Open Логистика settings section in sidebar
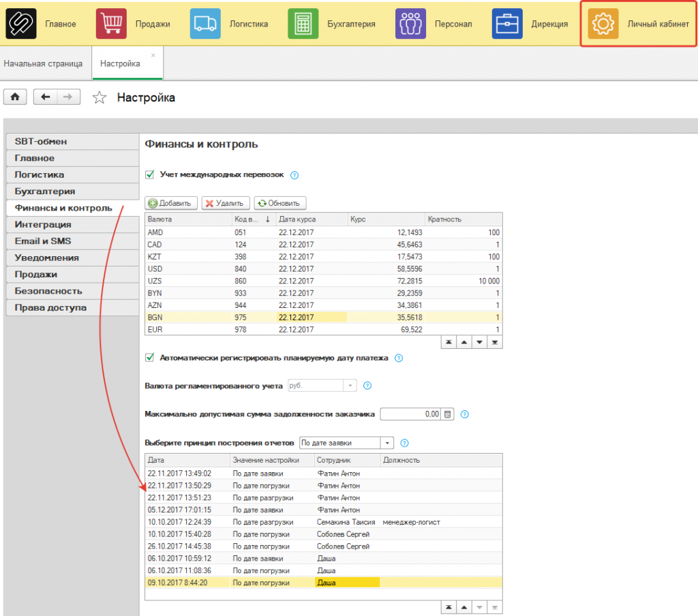Screen dimensions: 698x616 point(72,174)
